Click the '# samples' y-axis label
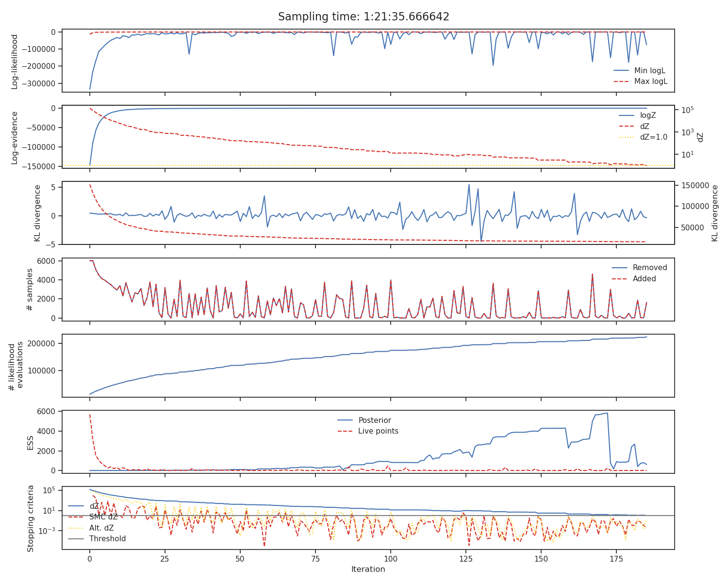Viewport: 728px width, 582px height. pyautogui.click(x=30, y=290)
